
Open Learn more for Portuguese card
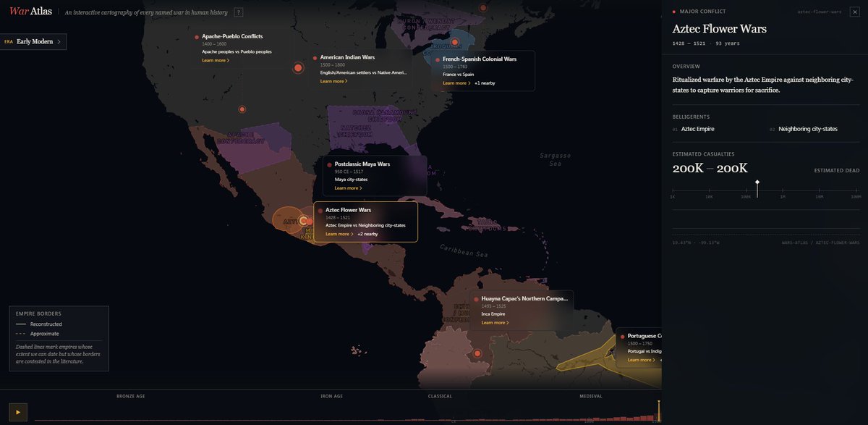[641, 360]
